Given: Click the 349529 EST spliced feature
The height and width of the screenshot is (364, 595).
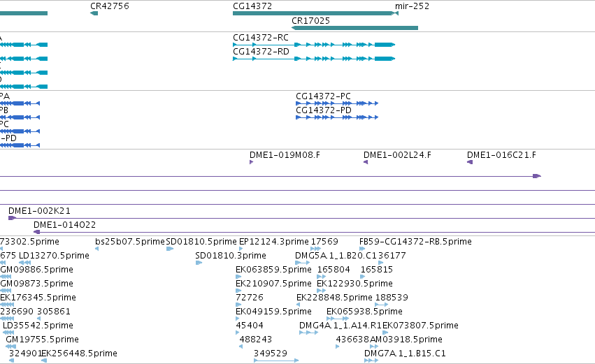Looking at the screenshot, I should [x=276, y=361].
